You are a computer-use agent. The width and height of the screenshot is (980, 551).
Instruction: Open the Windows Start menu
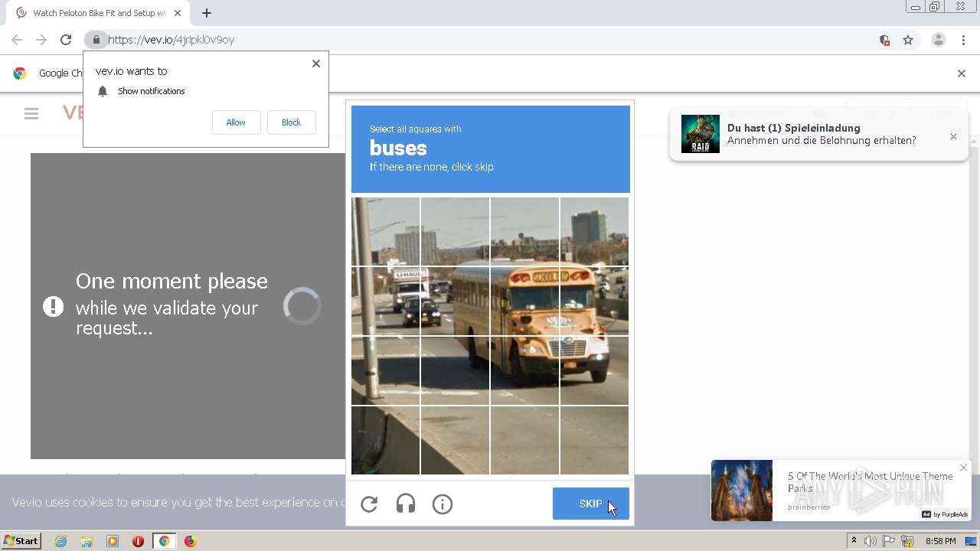(x=21, y=541)
